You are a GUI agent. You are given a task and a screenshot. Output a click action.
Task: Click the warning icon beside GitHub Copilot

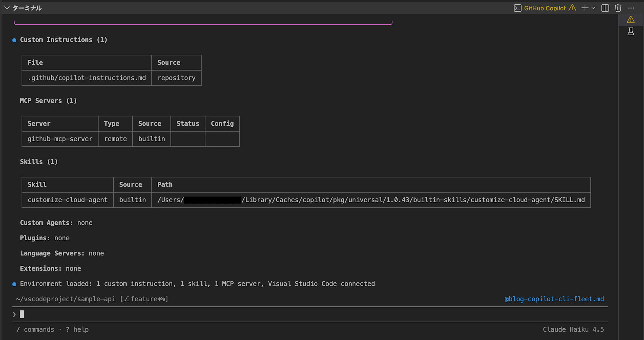(x=572, y=8)
